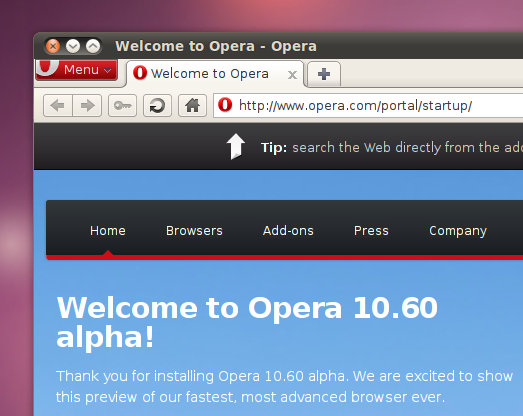This screenshot has height=416, width=523.
Task: Click the Opera site badge in address bar
Action: (x=225, y=105)
